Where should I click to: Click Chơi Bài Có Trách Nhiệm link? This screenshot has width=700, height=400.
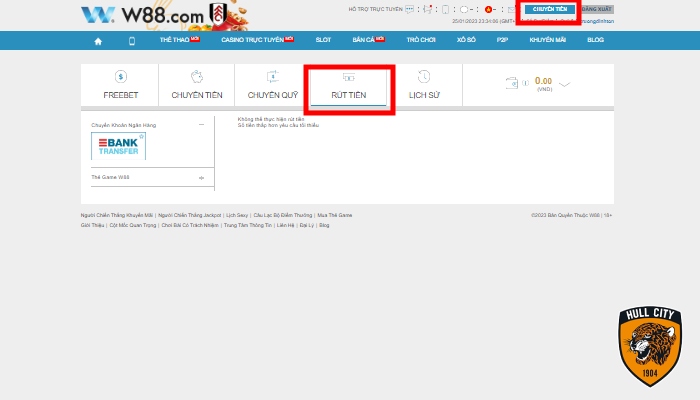pos(190,225)
